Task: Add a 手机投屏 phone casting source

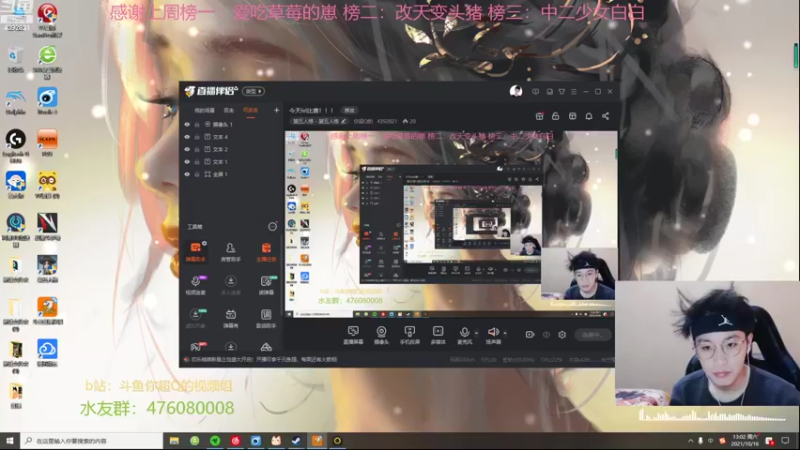Action: (x=410, y=335)
